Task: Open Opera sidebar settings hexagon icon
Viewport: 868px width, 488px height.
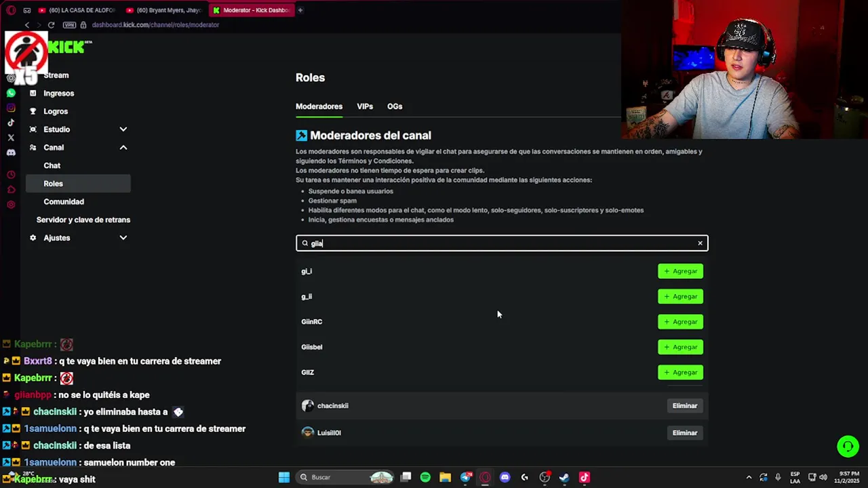Action: click(11, 205)
